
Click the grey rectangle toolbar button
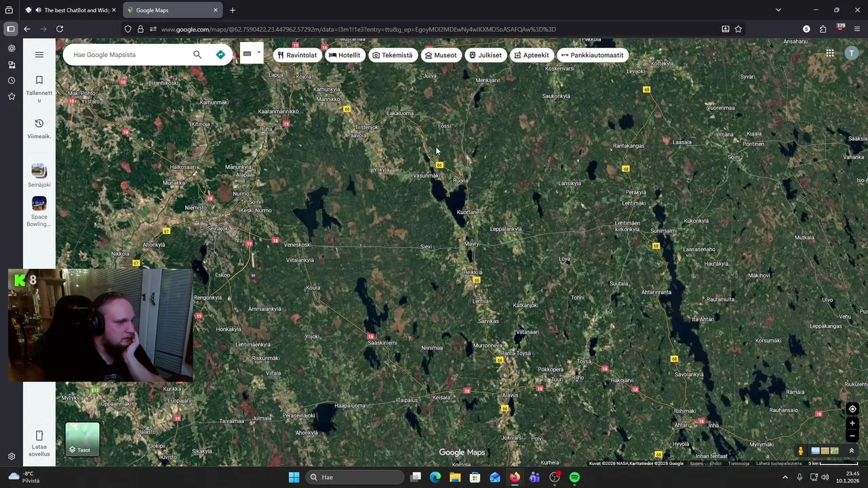[x=248, y=54]
